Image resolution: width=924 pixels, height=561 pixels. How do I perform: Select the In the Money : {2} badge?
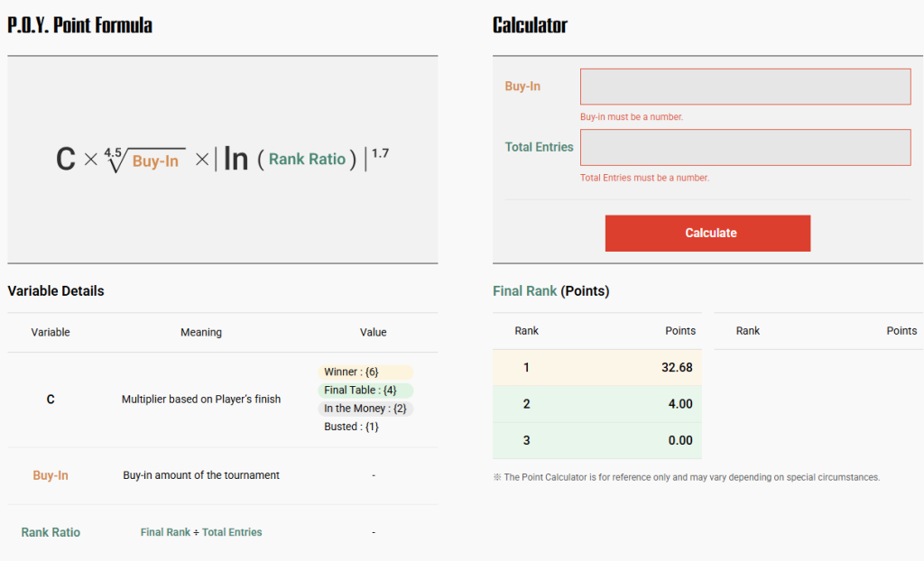(365, 409)
